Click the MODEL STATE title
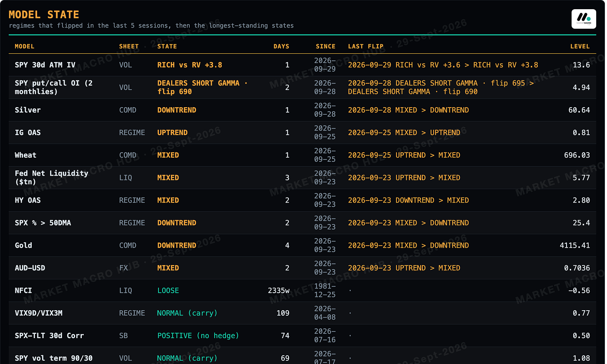Image resolution: width=607 pixels, height=364 pixels. (44, 15)
